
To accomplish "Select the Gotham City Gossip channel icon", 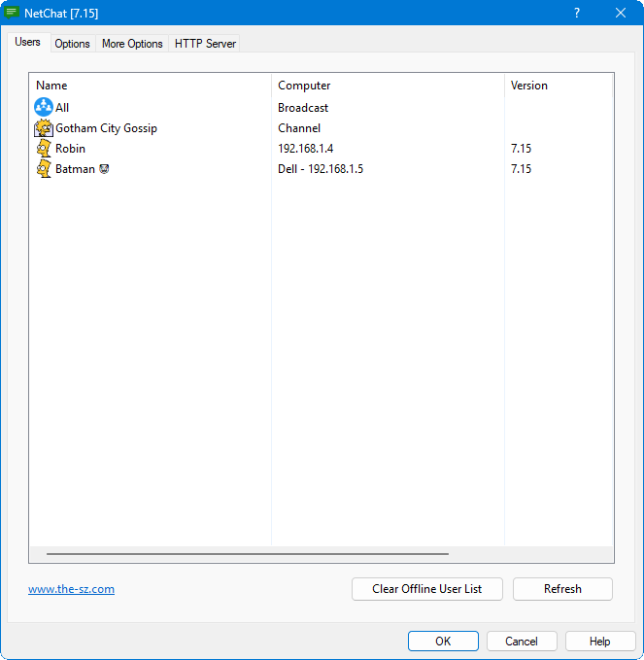I will pyautogui.click(x=44, y=128).
